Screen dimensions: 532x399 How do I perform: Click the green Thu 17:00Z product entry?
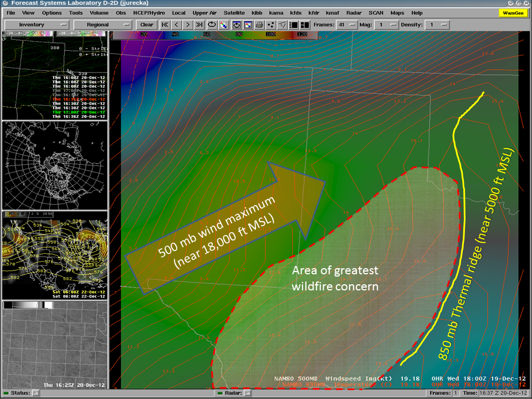[x=79, y=112]
